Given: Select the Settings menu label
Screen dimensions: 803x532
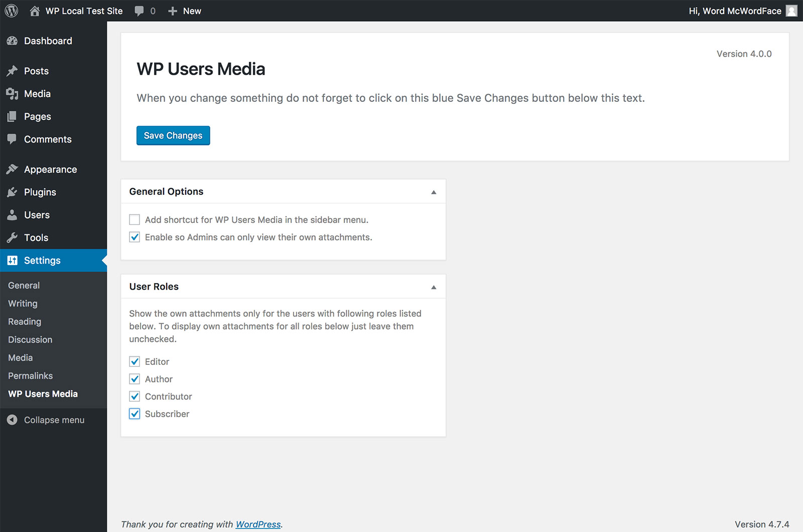Looking at the screenshot, I should click(x=42, y=260).
